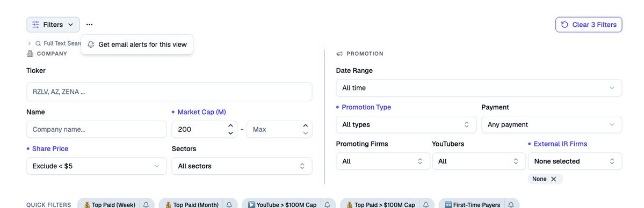
Task: Apply the Top Paid (Month) quick filter
Action: 191,205
